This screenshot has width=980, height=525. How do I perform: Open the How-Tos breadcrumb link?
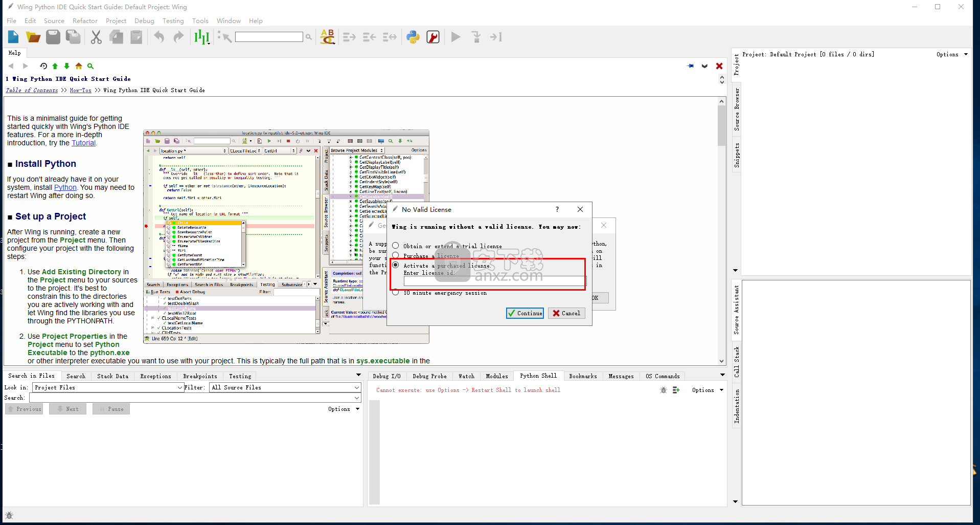pos(80,90)
